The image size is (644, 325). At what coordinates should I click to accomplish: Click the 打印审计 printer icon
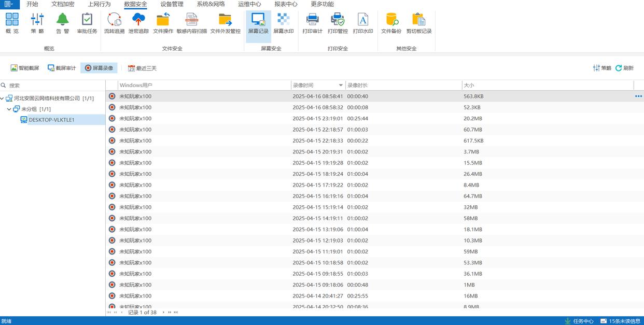tap(312, 23)
